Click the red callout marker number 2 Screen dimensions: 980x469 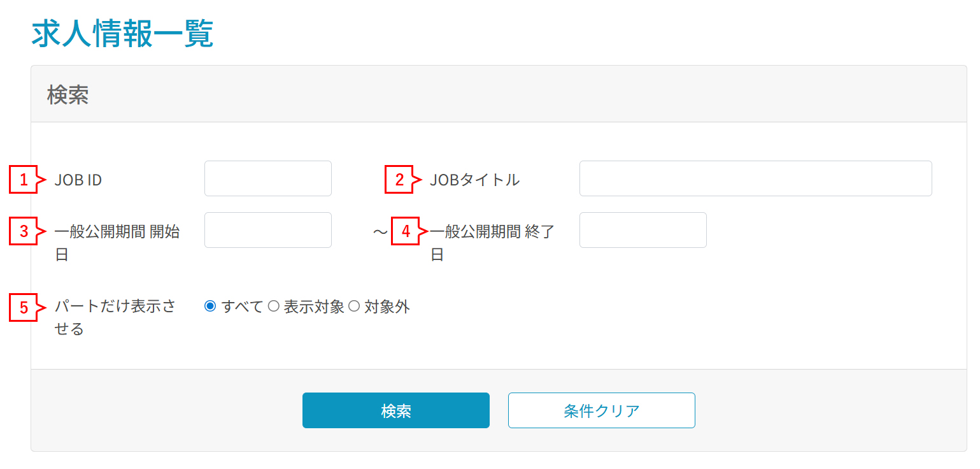pos(399,180)
